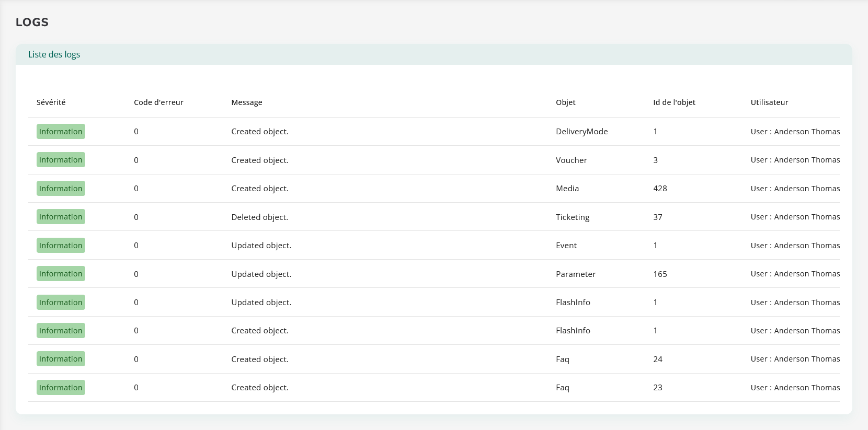The image size is (868, 430).
Task: Click the Sévérité column header
Action: 51,102
